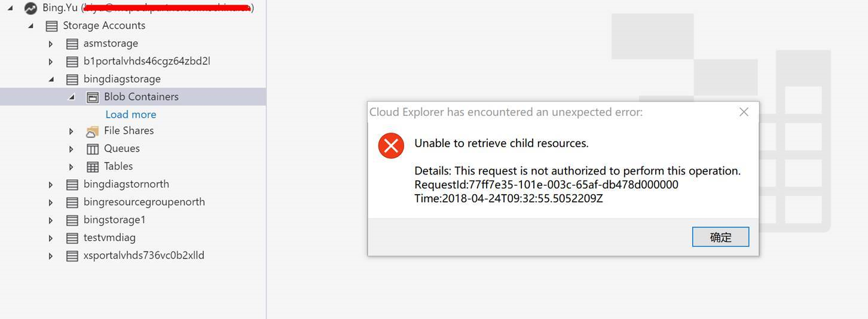Click the Bing.Yu account icon
This screenshot has height=319, width=868.
click(30, 8)
